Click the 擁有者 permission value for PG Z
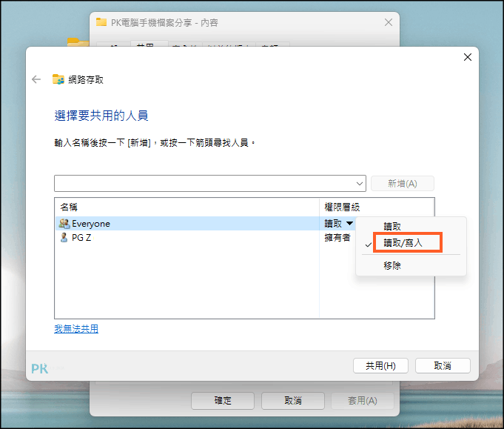Screen dimensions: 504x429 pyautogui.click(x=337, y=238)
